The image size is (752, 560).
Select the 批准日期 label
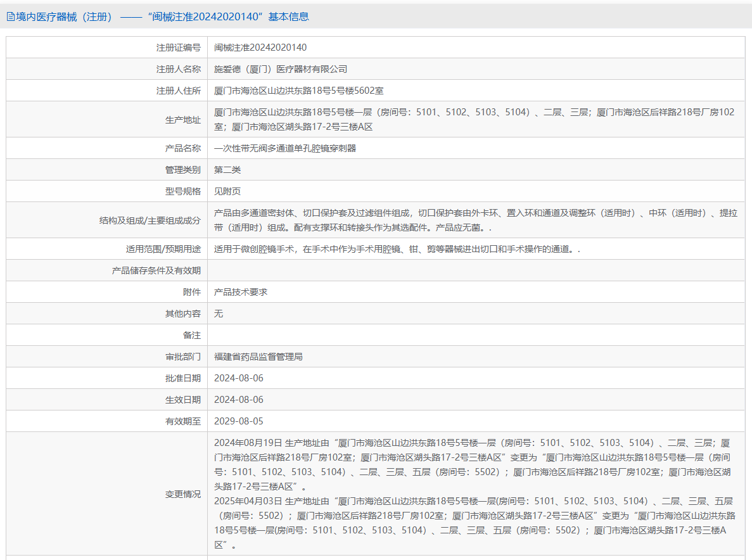click(183, 378)
